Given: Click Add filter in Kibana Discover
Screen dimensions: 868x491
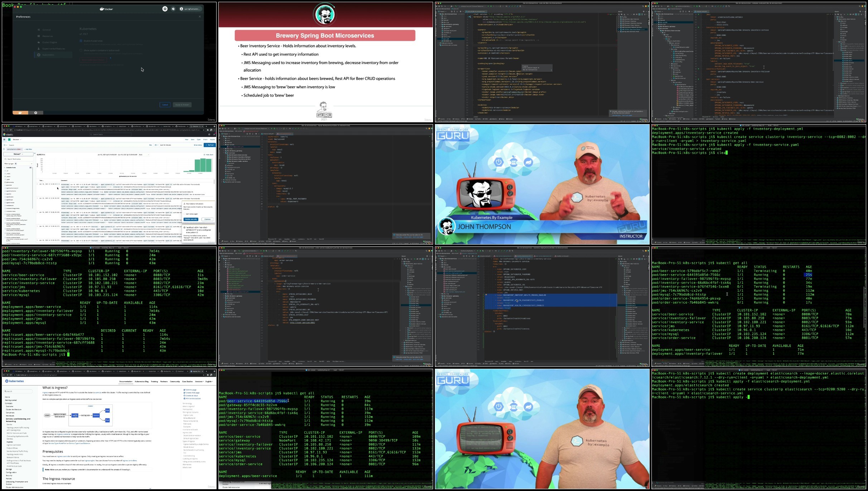Looking at the screenshot, I should [x=28, y=149].
